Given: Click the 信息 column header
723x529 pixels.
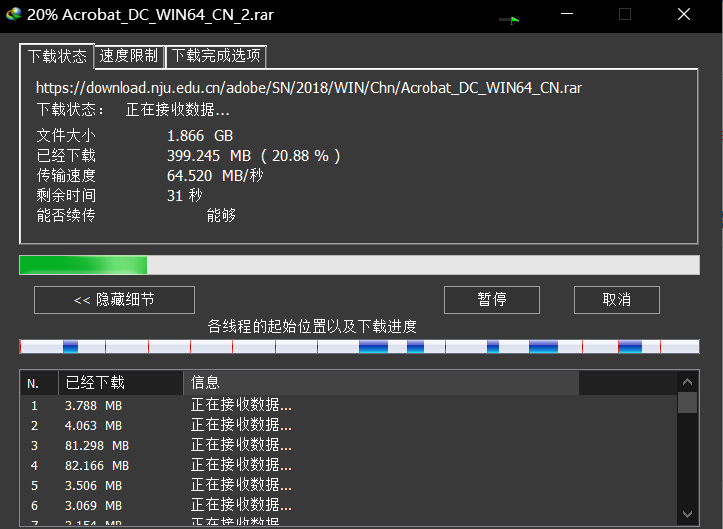Looking at the screenshot, I should [x=381, y=383].
